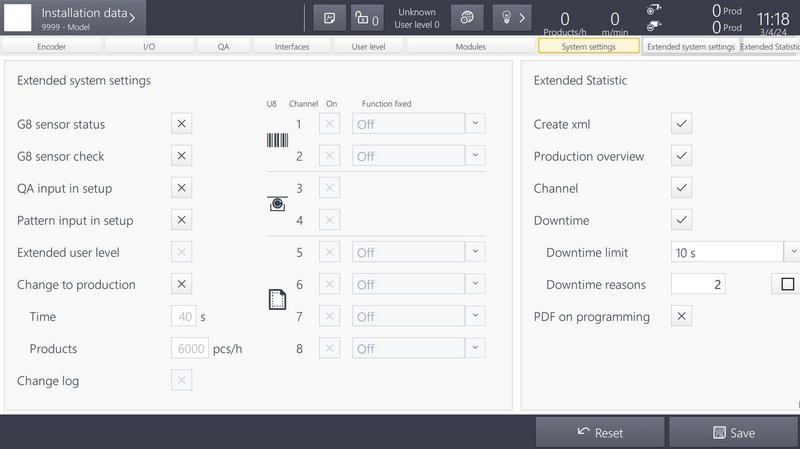Enable PDF on programming checkbox

point(682,316)
